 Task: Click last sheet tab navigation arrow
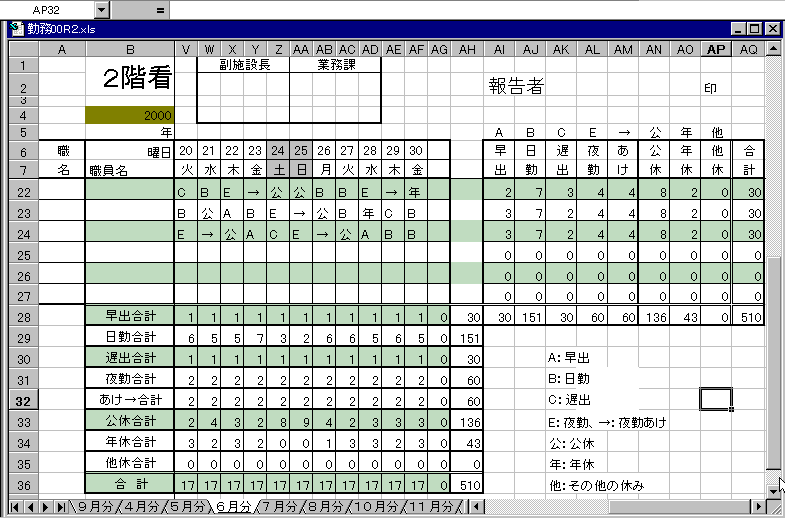[59, 507]
